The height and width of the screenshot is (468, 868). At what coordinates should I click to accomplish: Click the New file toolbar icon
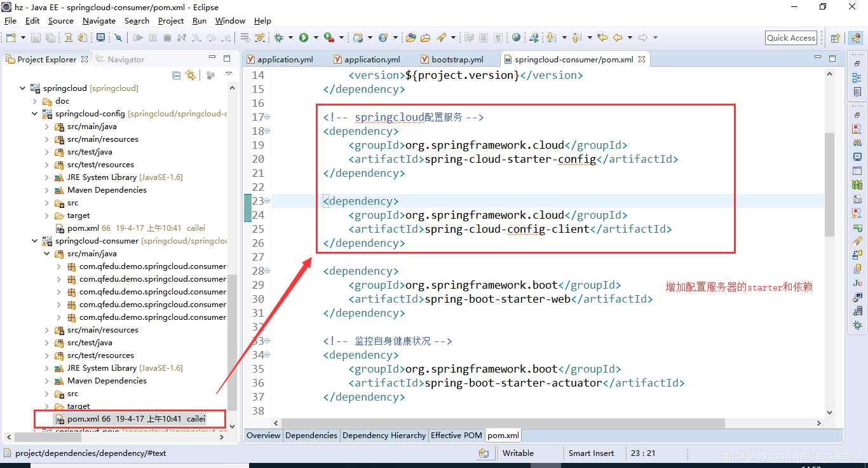point(11,38)
